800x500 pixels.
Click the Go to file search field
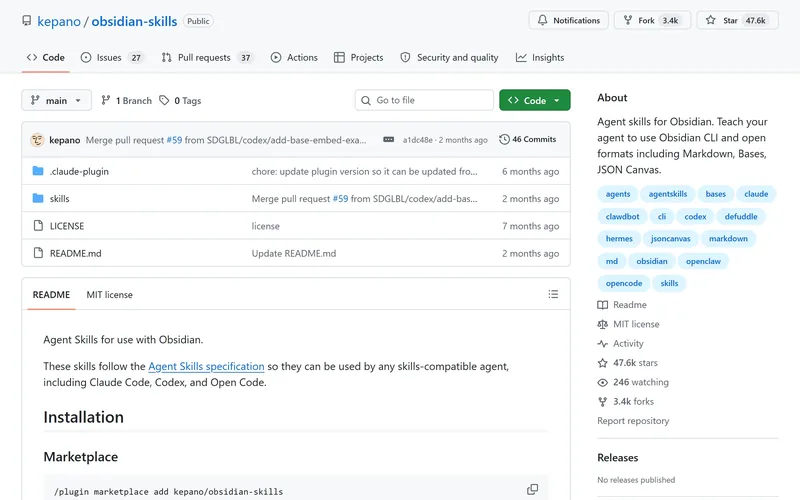tap(424, 100)
